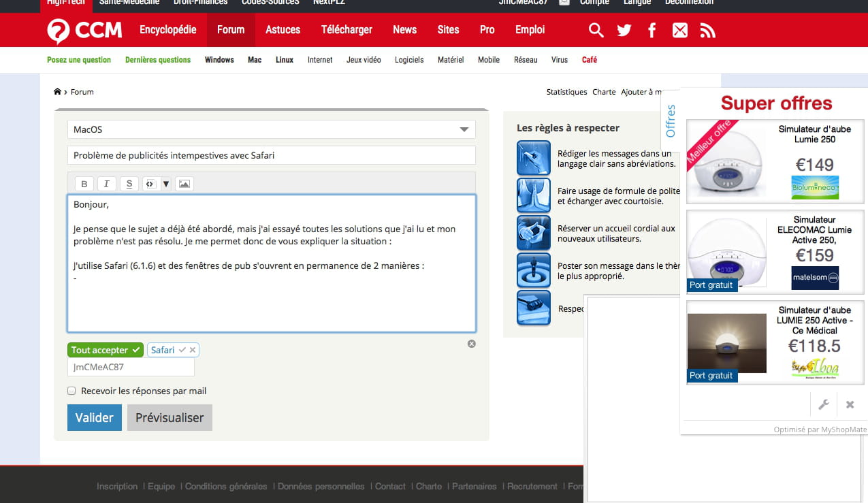Open the ELECOMAC Lumie product image

click(728, 252)
